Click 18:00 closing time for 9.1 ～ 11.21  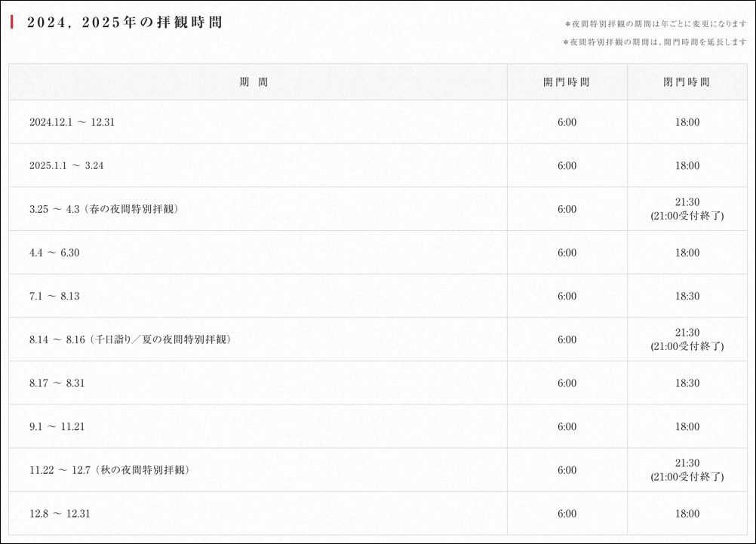click(687, 426)
